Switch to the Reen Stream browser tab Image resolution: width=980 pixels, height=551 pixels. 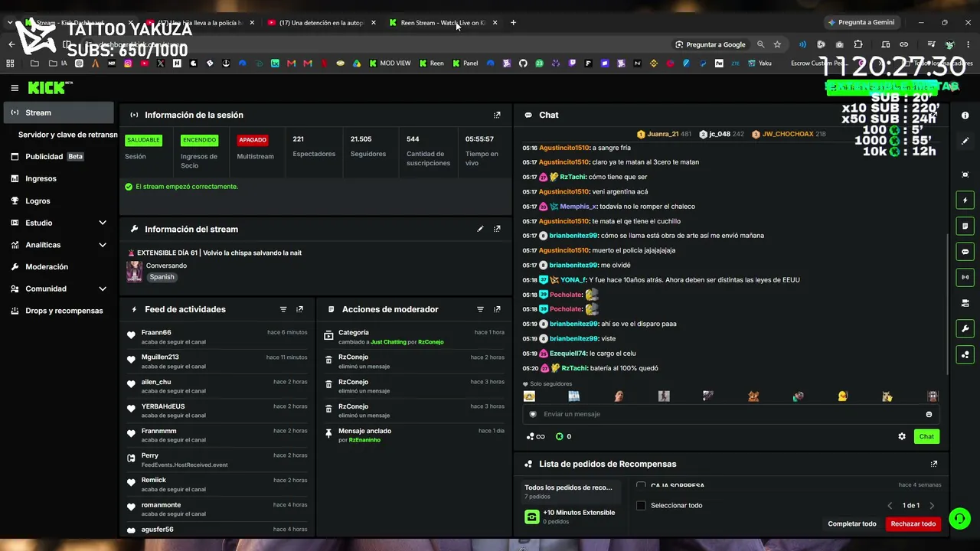click(x=443, y=22)
